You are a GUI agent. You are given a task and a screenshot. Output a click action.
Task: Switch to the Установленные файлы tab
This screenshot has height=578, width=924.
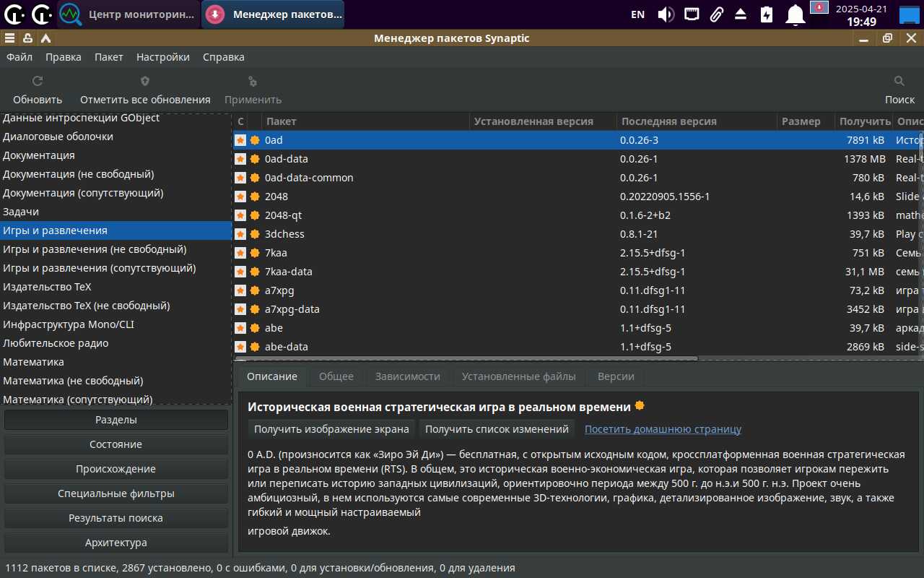point(519,376)
